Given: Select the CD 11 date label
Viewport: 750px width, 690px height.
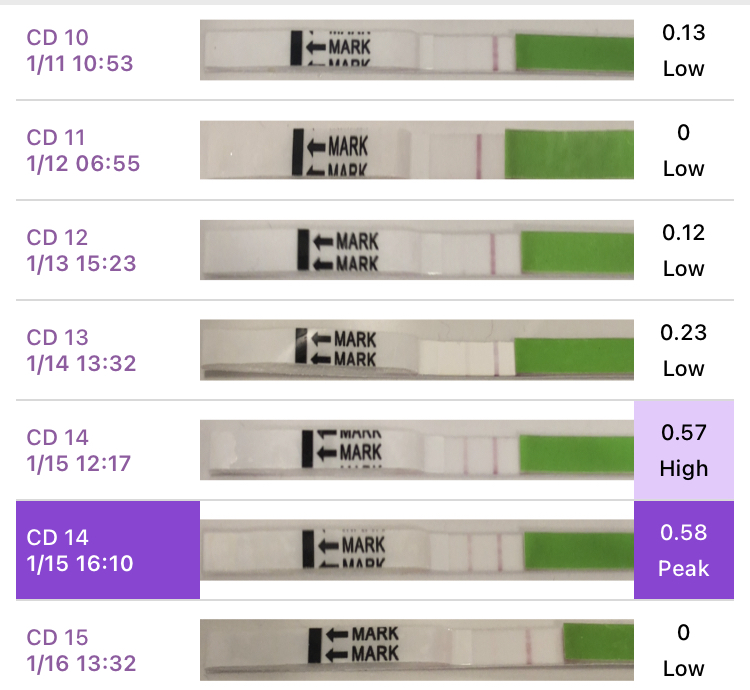Looking at the screenshot, I should [x=80, y=151].
